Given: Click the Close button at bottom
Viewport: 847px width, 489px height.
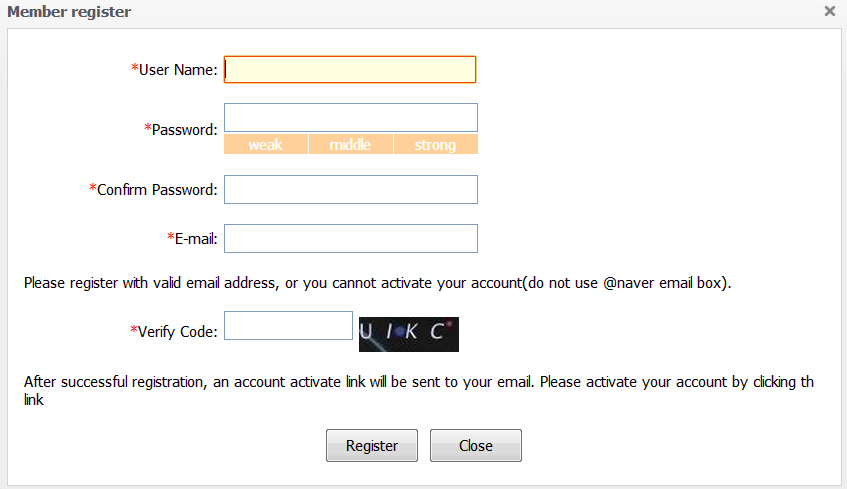Looking at the screenshot, I should click(475, 446).
